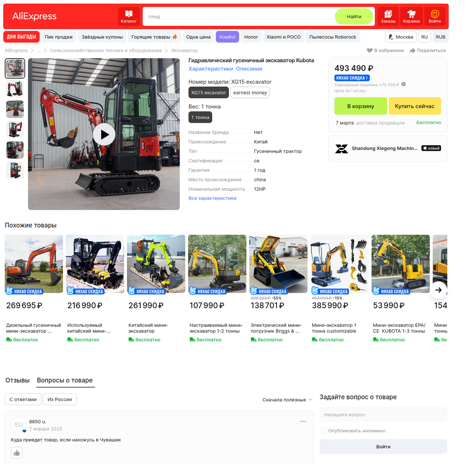476x464 pixels.
Task: Open the RU language selector
Action: pos(424,37)
